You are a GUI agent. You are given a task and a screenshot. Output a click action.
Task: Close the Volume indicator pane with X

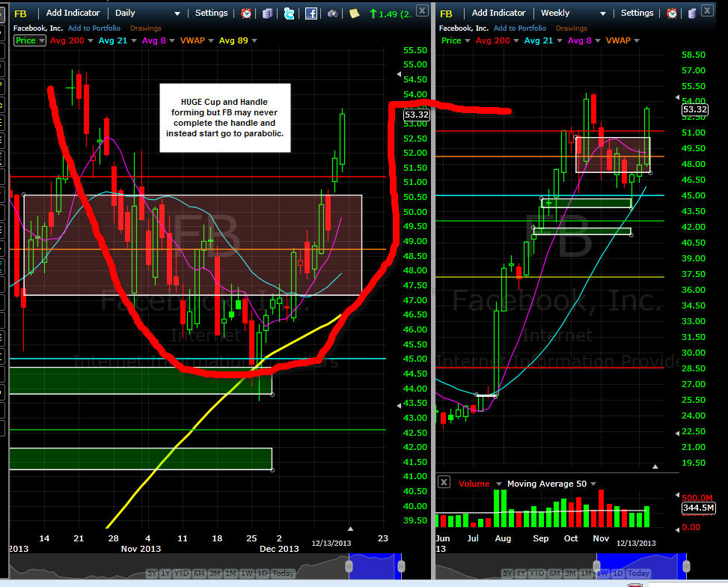444,482
